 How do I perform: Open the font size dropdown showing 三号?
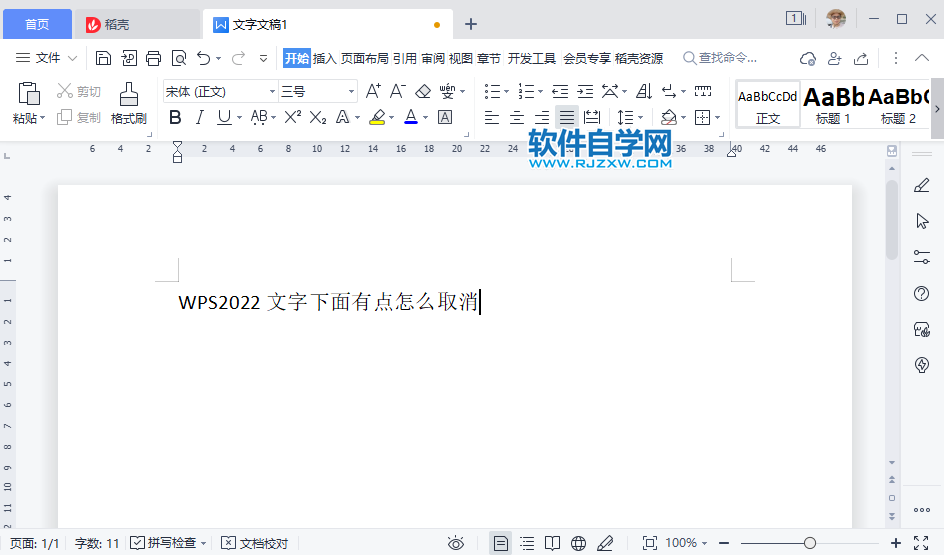click(x=351, y=91)
